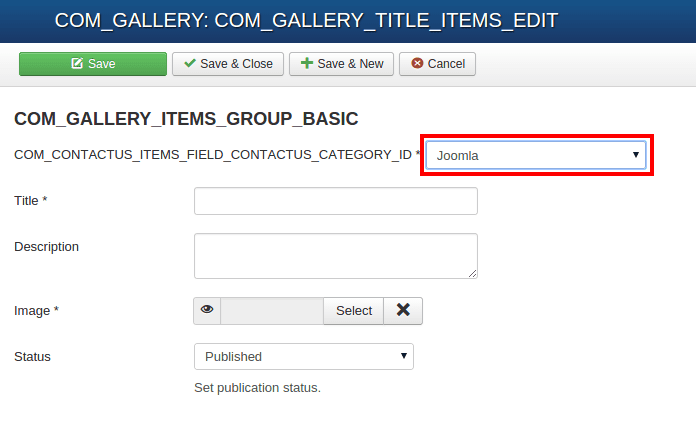This screenshot has width=696, height=443.
Task: Click the red circle X cancel icon
Action: (x=417, y=63)
